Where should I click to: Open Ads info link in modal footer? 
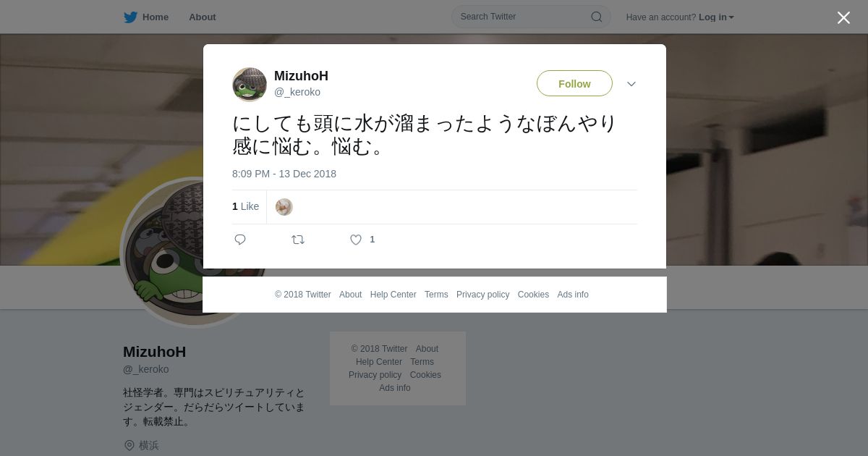coord(573,295)
